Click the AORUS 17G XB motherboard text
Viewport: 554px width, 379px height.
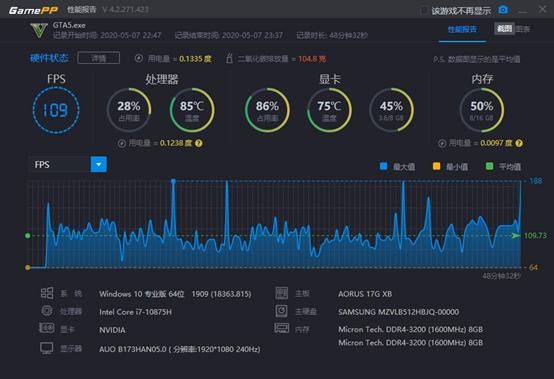(x=365, y=294)
